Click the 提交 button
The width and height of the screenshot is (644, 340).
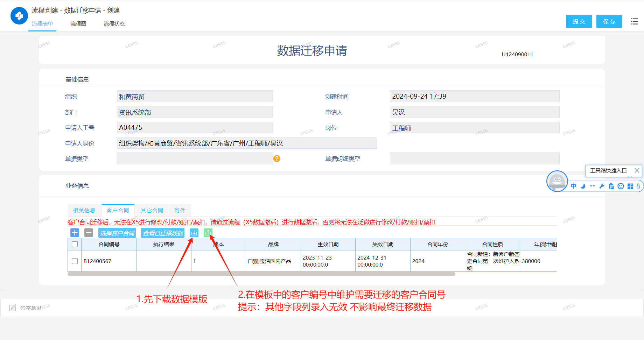coord(579,21)
